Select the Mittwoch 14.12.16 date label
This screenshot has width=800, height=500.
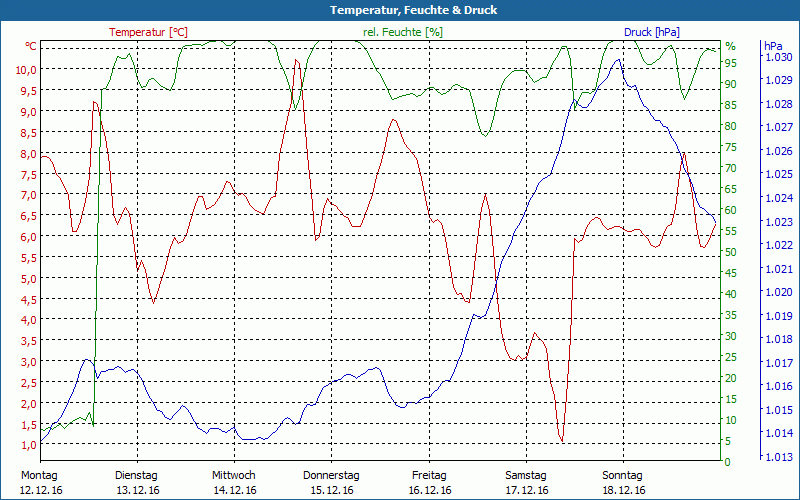pos(234,482)
